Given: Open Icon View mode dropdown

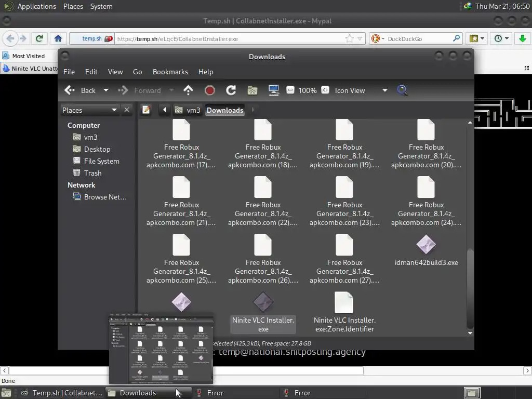Looking at the screenshot, I should pyautogui.click(x=361, y=90).
